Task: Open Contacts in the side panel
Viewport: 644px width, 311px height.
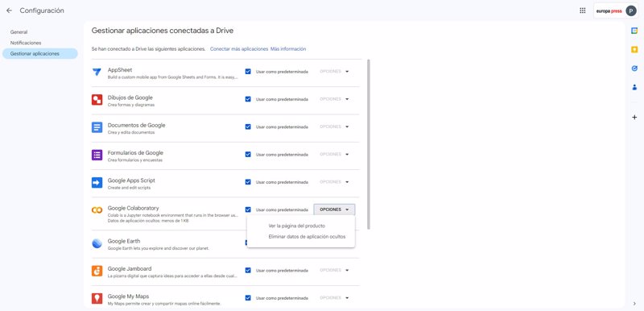Action: click(634, 87)
